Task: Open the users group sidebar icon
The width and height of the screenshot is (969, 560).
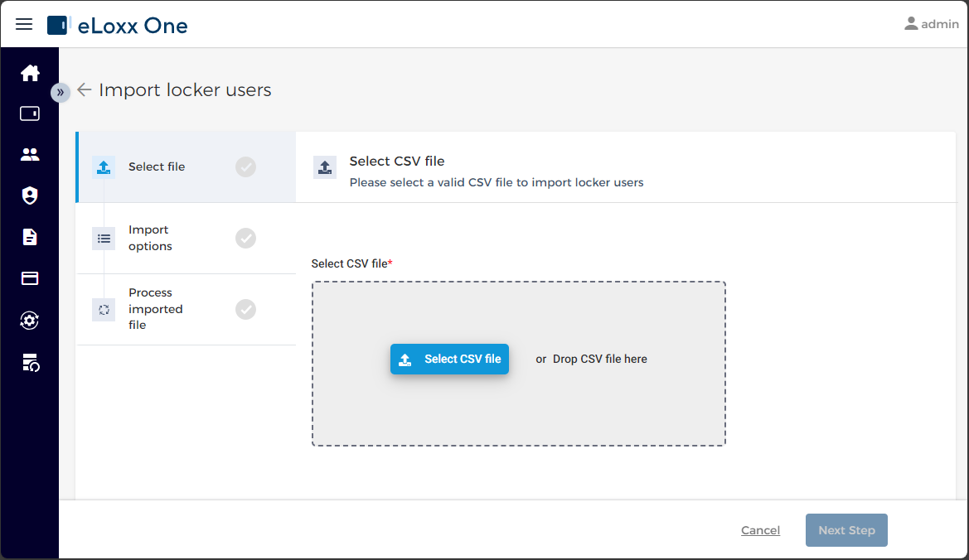Action: [30, 154]
